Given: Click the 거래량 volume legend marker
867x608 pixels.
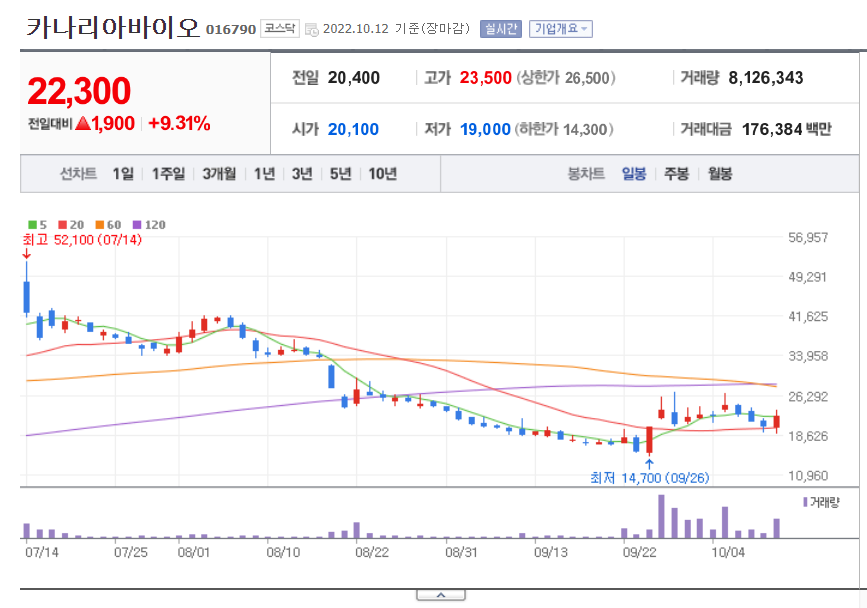Looking at the screenshot, I should 805,502.
